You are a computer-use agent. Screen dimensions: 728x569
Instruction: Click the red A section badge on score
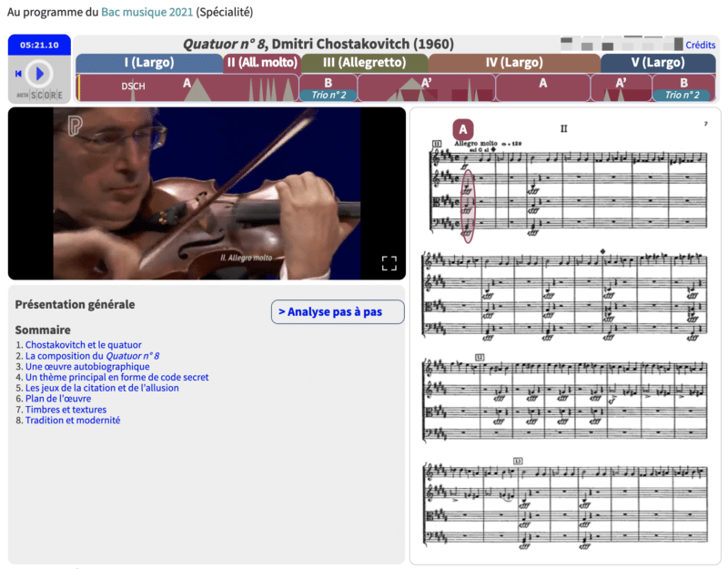(463, 129)
